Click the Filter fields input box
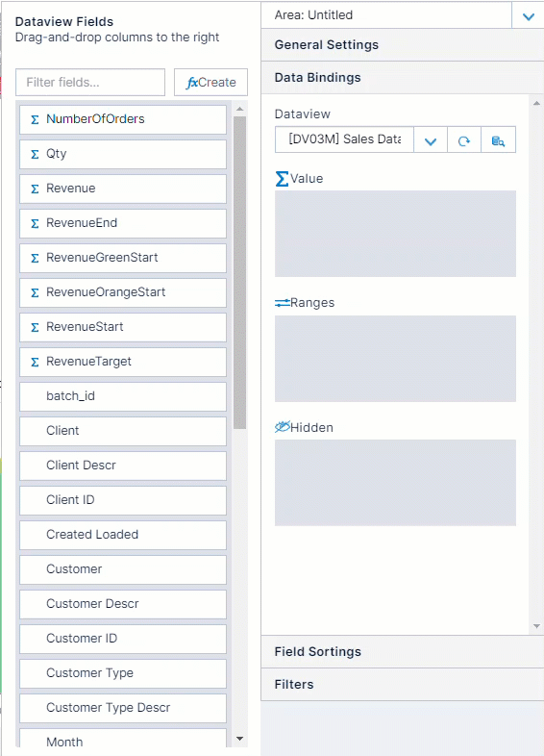This screenshot has height=756, width=544. point(90,83)
